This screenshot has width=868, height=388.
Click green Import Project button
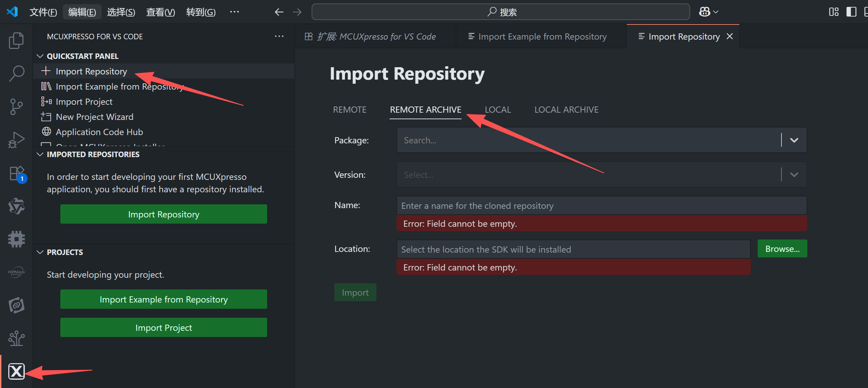[163, 327]
